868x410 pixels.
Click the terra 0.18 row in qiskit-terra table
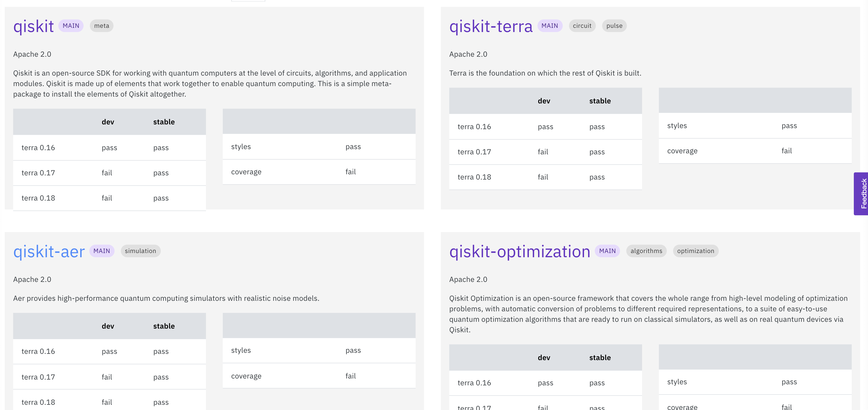point(474,177)
